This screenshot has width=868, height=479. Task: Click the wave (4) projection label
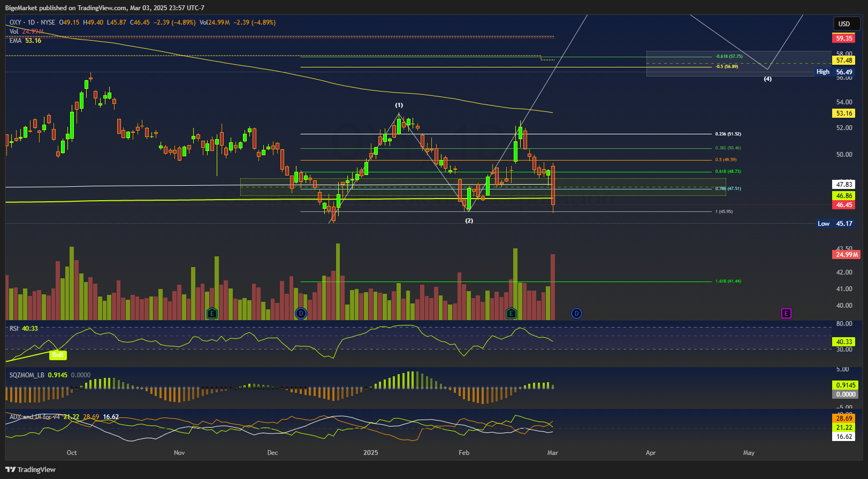pyautogui.click(x=767, y=79)
